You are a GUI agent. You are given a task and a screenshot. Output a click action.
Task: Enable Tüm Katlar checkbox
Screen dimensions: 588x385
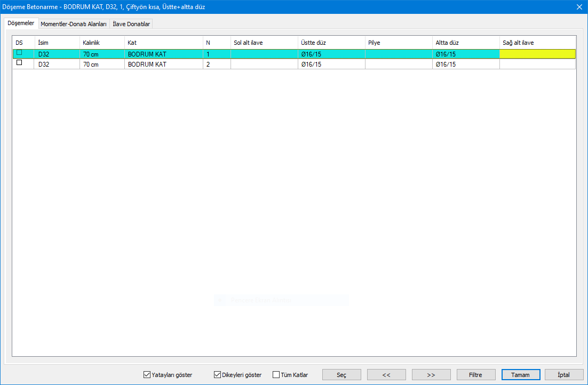coord(276,375)
